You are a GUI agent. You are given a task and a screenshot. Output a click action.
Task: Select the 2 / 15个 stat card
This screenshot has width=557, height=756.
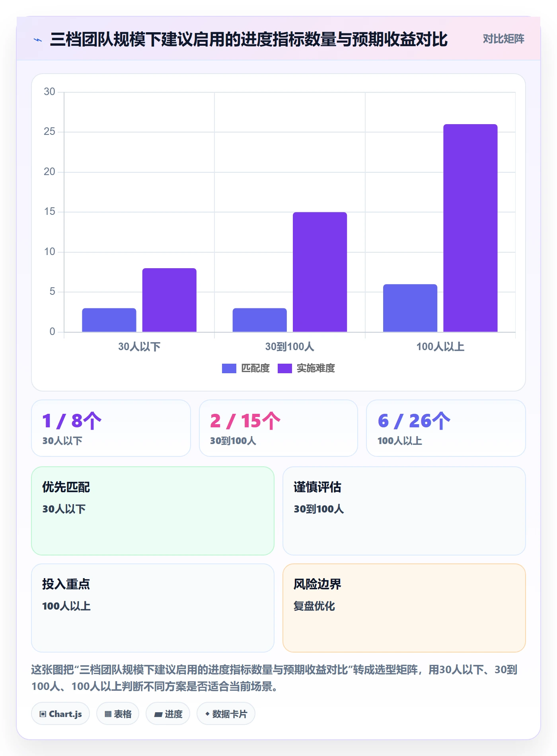coord(278,428)
